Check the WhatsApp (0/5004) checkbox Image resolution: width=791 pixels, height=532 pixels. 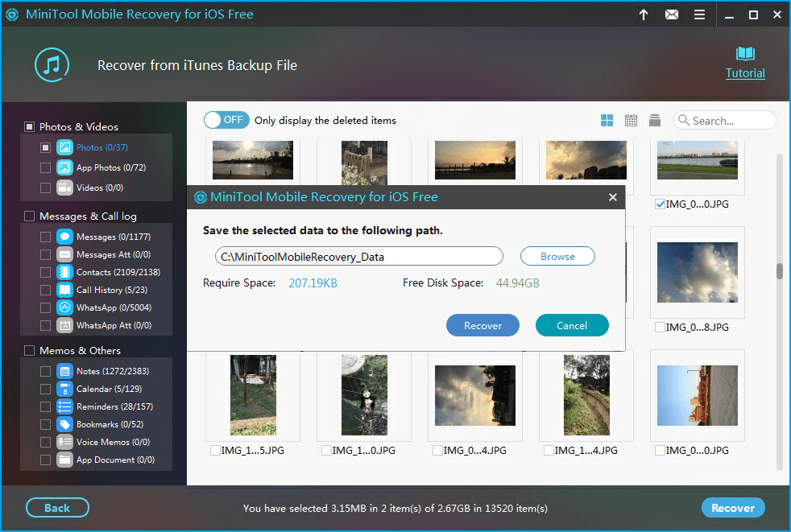tap(45, 307)
